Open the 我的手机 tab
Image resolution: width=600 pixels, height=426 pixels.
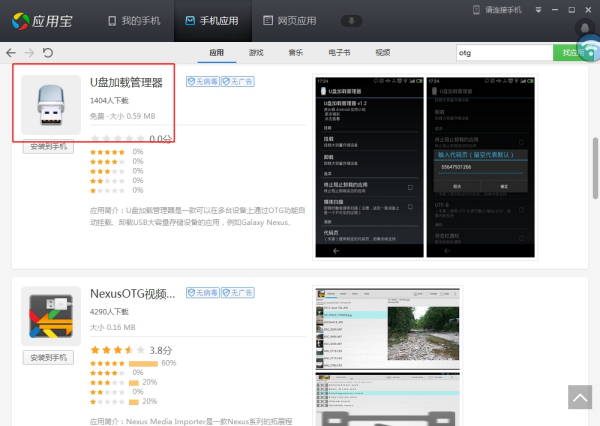click(x=134, y=21)
